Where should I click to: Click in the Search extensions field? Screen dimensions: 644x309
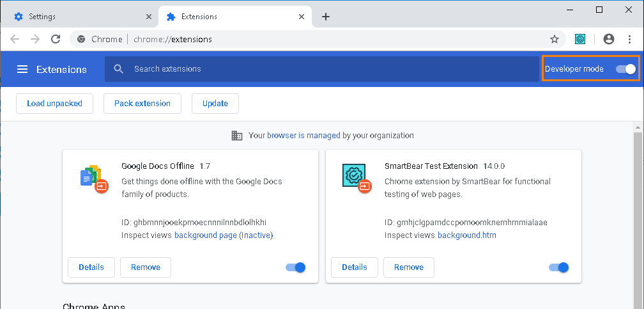[x=319, y=69]
